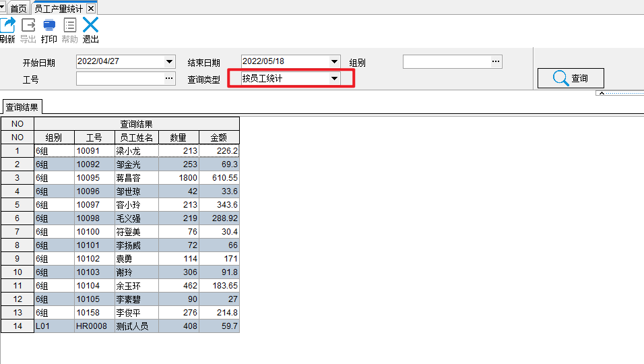This screenshot has height=364, width=644.
Task: Click the 金额 cell 610.55
Action: click(x=220, y=178)
